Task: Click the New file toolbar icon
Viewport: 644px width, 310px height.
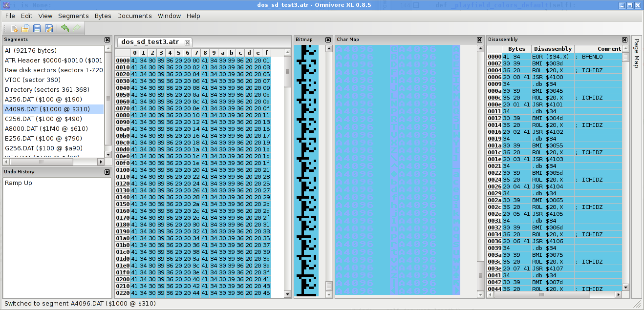Action: click(15, 28)
